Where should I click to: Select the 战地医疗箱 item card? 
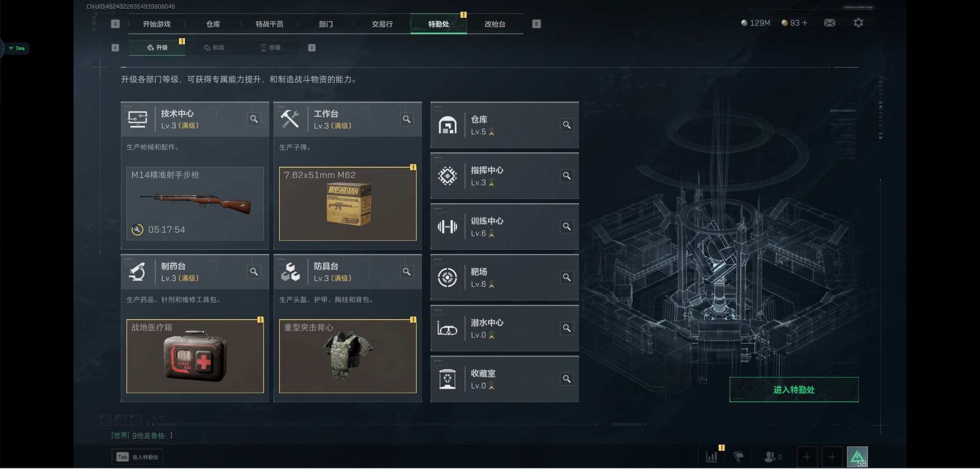click(x=195, y=356)
